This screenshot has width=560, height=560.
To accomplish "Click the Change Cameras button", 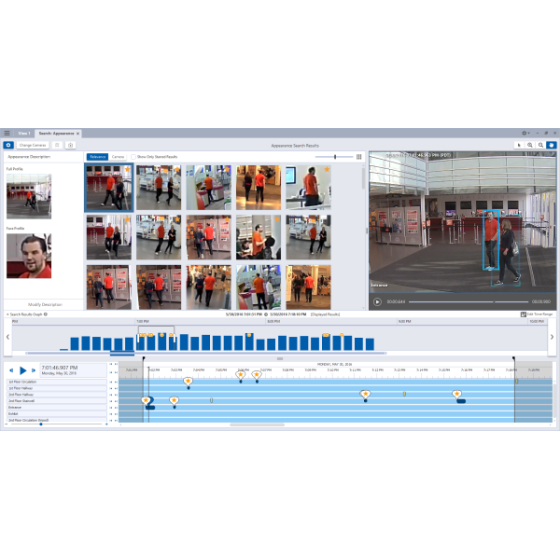I will pyautogui.click(x=32, y=145).
